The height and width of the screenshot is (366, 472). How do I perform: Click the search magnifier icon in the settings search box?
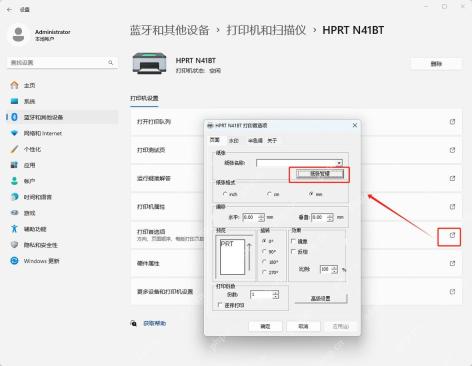pyautogui.click(x=110, y=63)
